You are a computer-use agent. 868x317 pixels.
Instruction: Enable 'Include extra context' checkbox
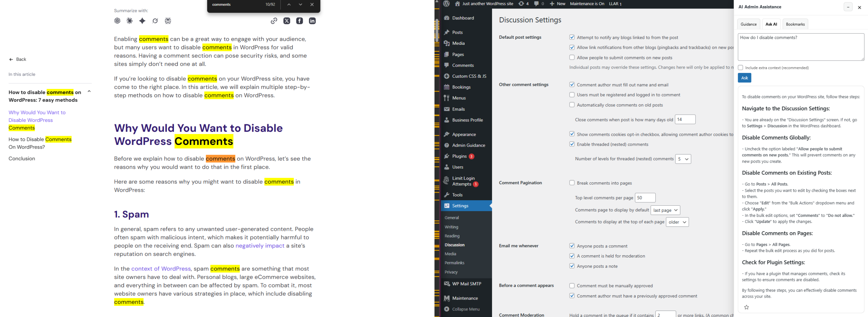tap(741, 68)
